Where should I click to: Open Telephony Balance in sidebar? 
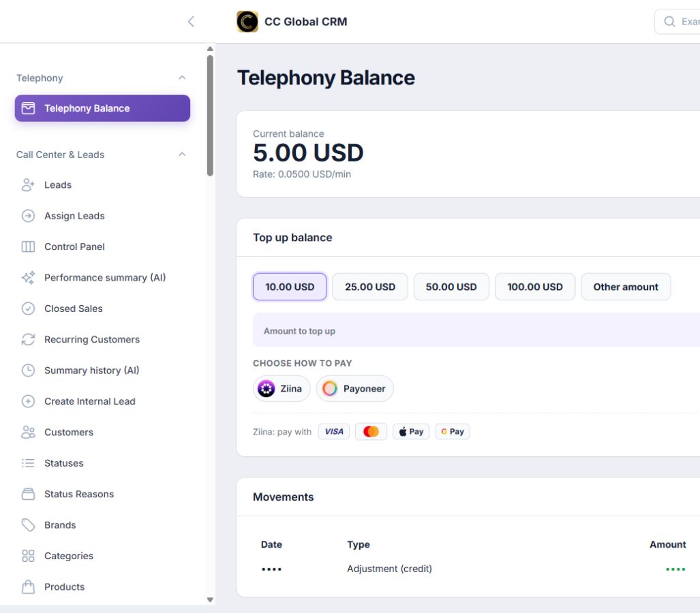tap(102, 108)
